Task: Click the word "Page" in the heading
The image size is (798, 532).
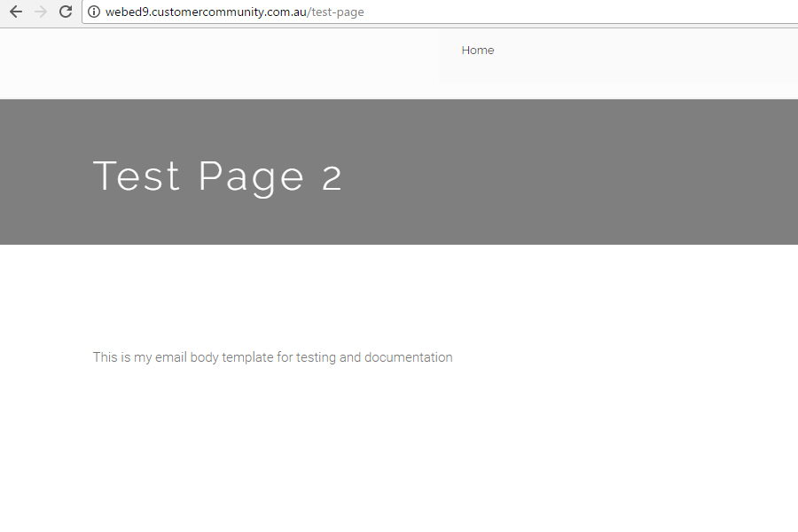Action: [x=251, y=176]
